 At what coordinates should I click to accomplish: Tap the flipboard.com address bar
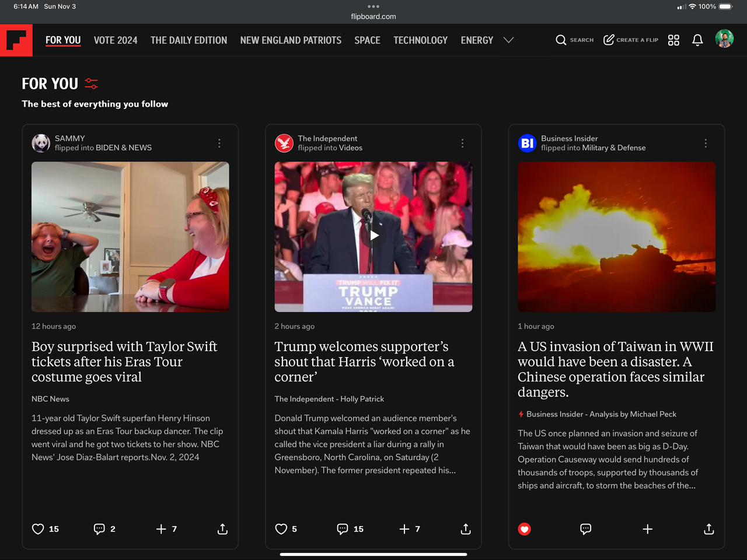click(373, 16)
